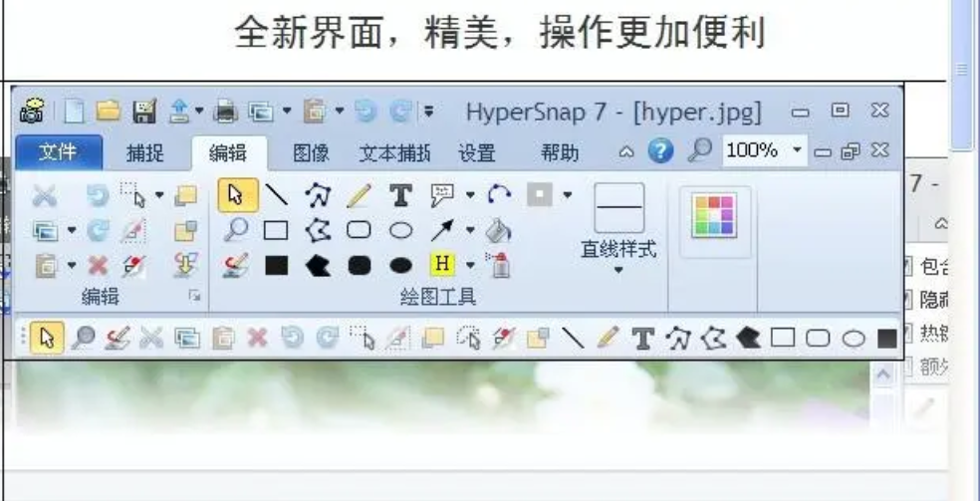Screen dimensions: 980x501
Task: Click the shapes with down arrow icon
Action: 185,266
